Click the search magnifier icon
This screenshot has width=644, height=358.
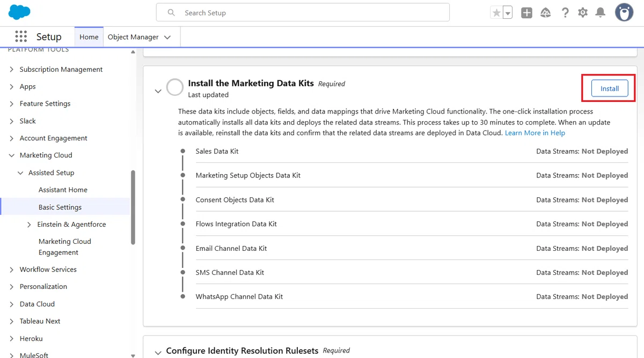171,12
